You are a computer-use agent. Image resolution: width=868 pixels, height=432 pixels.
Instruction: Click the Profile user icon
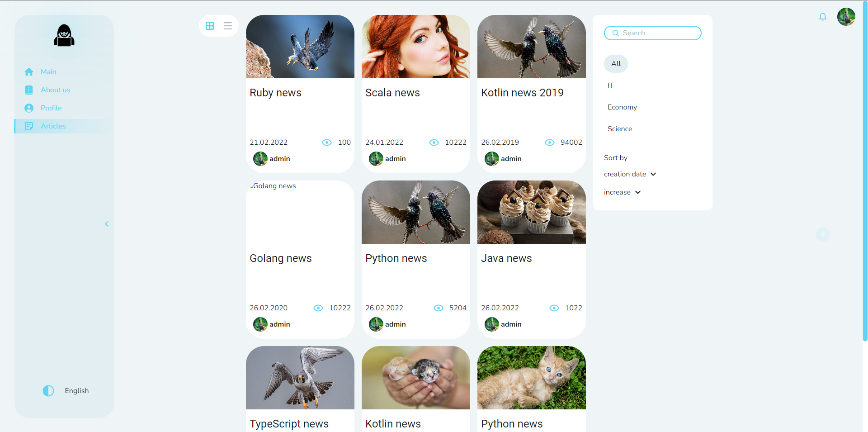(x=29, y=108)
